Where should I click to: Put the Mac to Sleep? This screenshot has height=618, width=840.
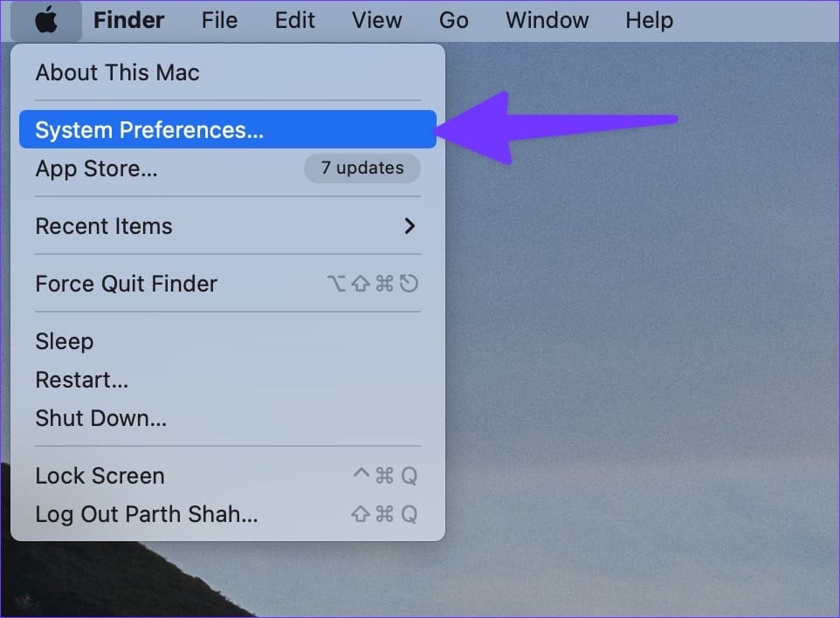pyautogui.click(x=228, y=341)
